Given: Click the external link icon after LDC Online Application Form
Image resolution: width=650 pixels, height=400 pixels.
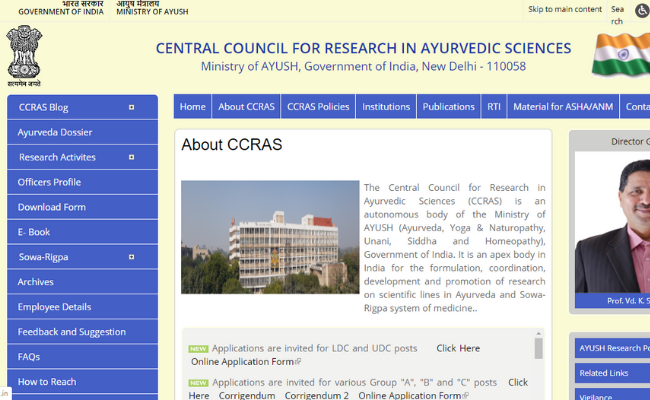Looking at the screenshot, I should tap(298, 362).
